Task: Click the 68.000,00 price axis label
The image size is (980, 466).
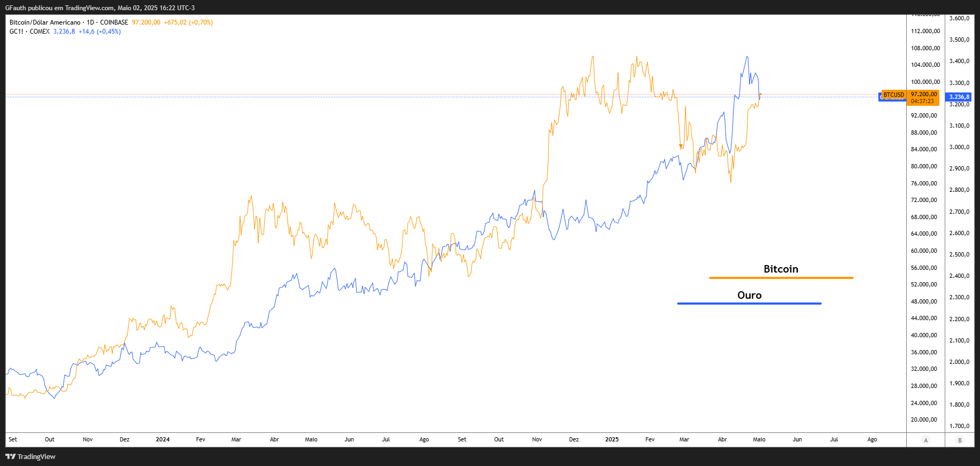Action: (924, 217)
